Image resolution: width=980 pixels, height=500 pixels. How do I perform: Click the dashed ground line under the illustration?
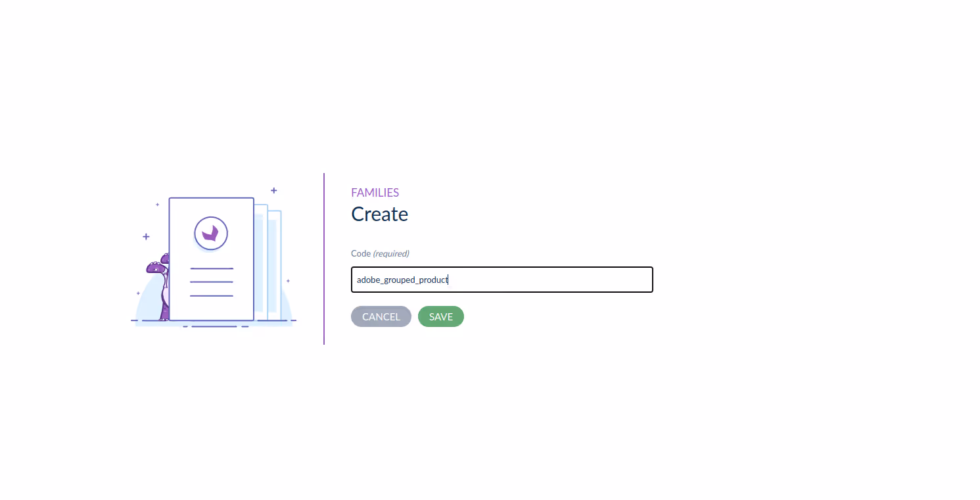click(x=214, y=321)
